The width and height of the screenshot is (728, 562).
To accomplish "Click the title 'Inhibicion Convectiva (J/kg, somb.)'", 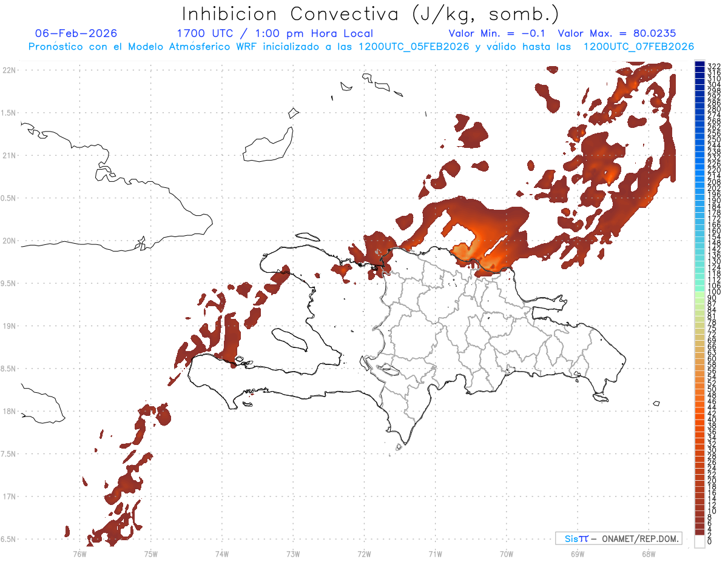I will click(371, 14).
